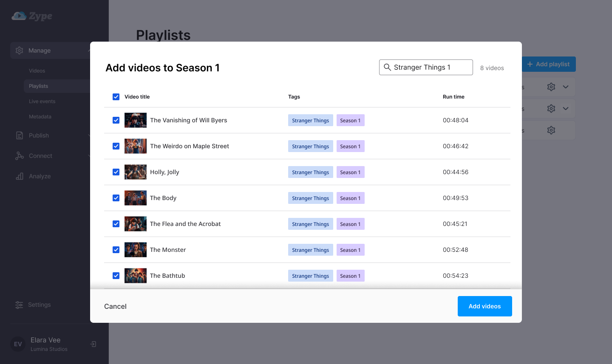Click Cancel in the dialog
Screen dimensions: 612x364
click(115, 306)
